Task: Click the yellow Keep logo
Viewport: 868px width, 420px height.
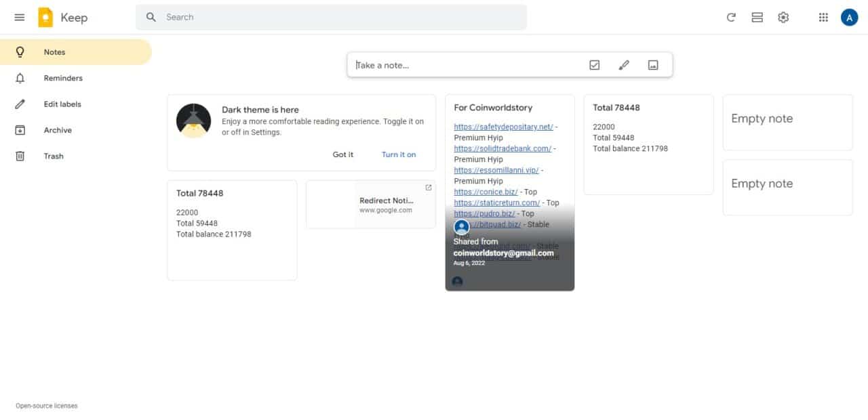Action: [x=45, y=18]
